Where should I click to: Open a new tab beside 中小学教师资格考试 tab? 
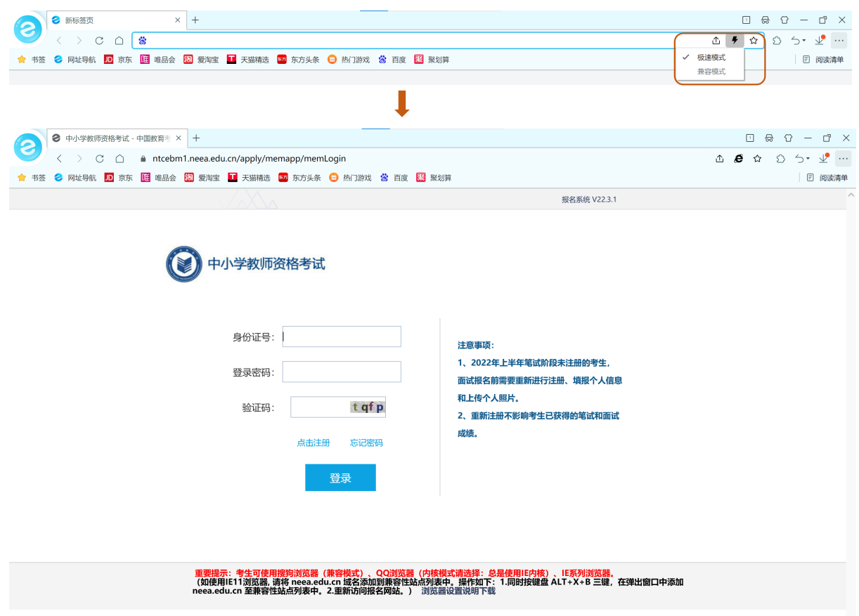(196, 138)
